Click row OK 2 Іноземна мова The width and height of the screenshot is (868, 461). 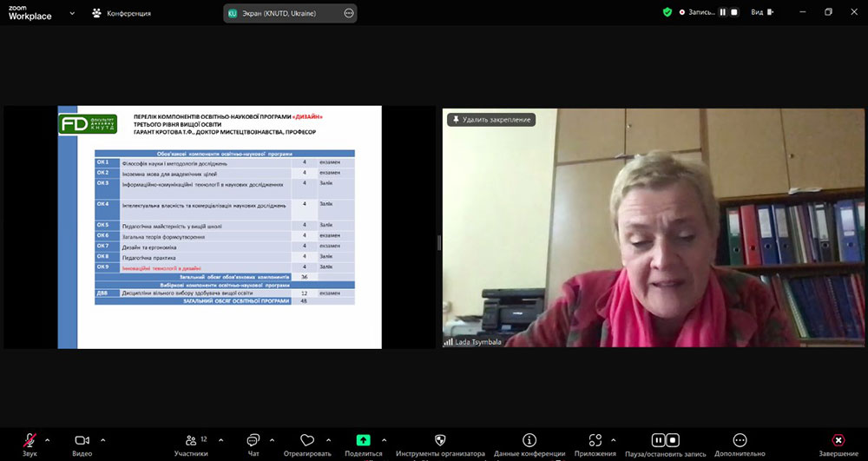coord(225,174)
